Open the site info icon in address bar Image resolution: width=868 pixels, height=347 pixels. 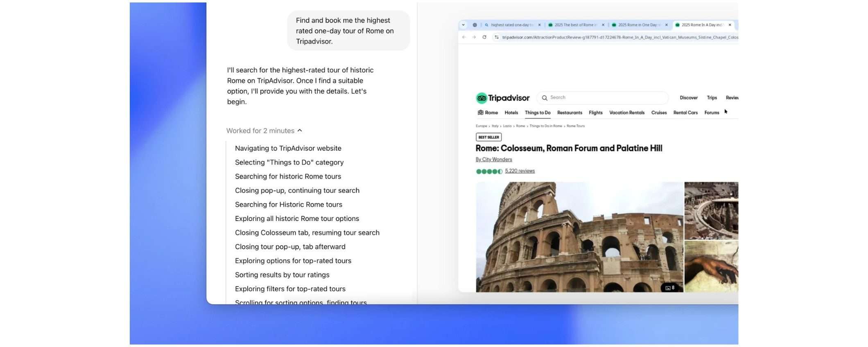pyautogui.click(x=497, y=37)
